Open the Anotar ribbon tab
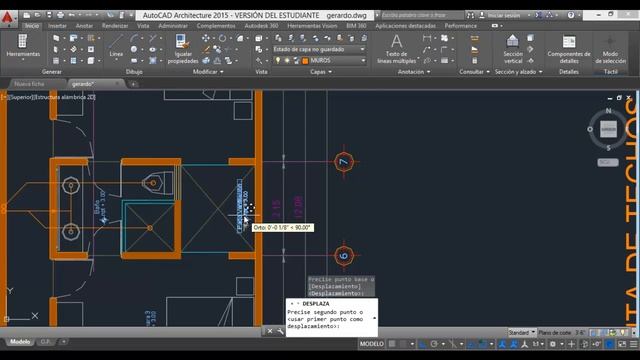The width and height of the screenshot is (640, 360). (x=84, y=26)
